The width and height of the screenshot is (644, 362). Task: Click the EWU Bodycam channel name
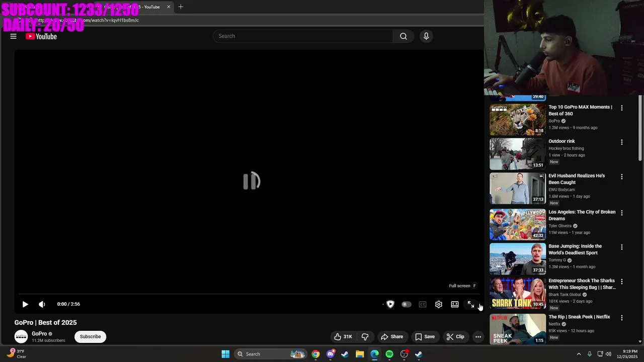click(x=561, y=190)
